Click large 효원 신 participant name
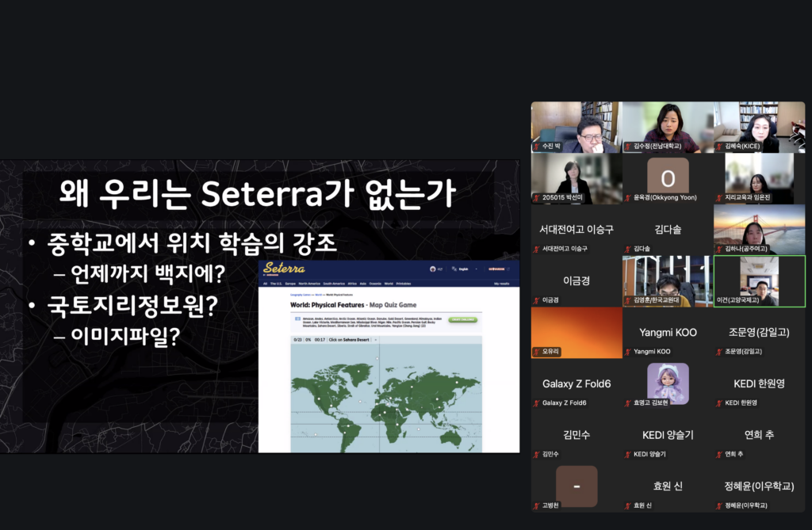The image size is (812, 530). tap(668, 486)
